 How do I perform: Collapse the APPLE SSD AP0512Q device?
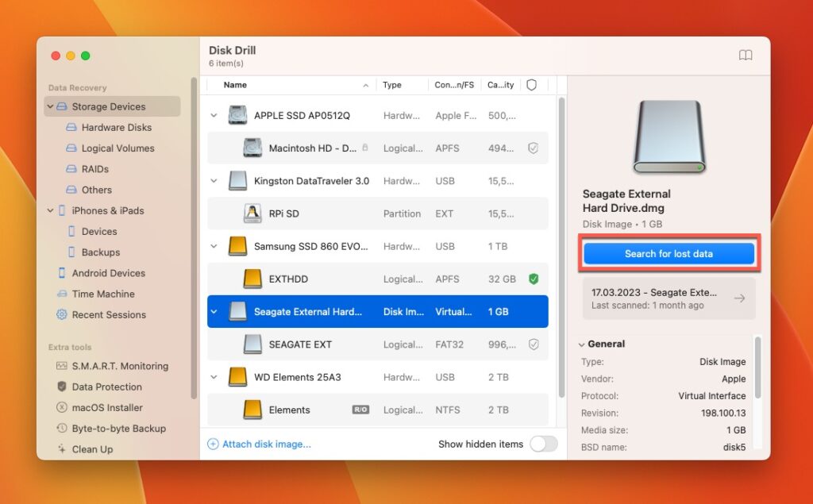pyautogui.click(x=213, y=115)
